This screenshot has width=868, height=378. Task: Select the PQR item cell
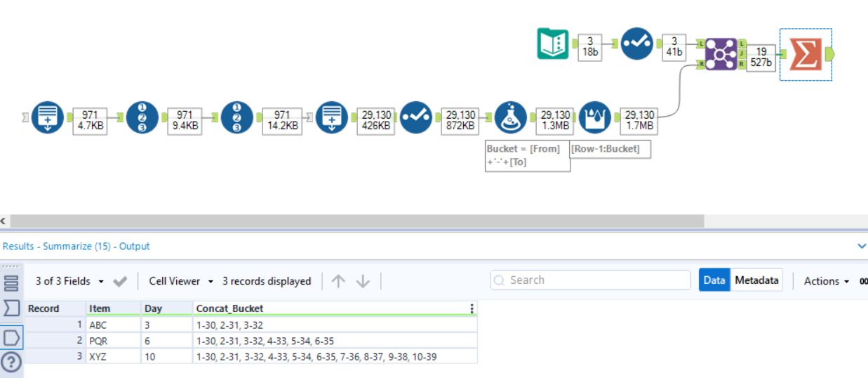pos(114,341)
